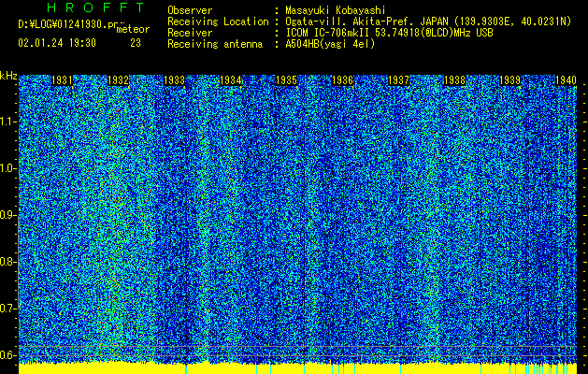Click the Receiving antenna value A504HB
588x374 pixels.
[x=330, y=44]
